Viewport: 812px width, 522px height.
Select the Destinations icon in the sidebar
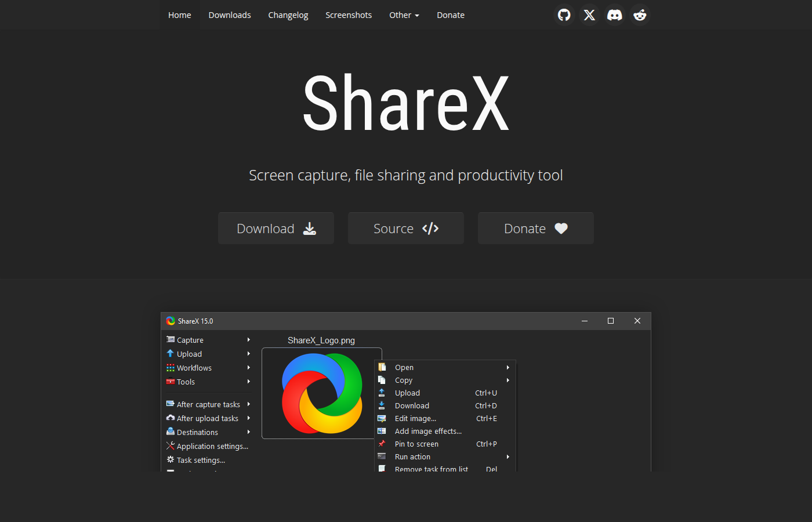171,432
